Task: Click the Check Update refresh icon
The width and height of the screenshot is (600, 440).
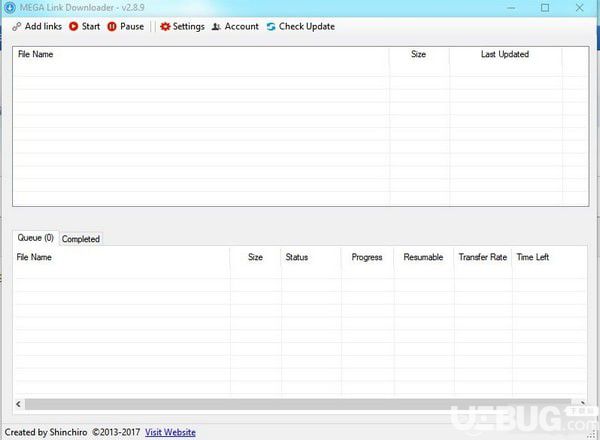Action: click(x=271, y=26)
